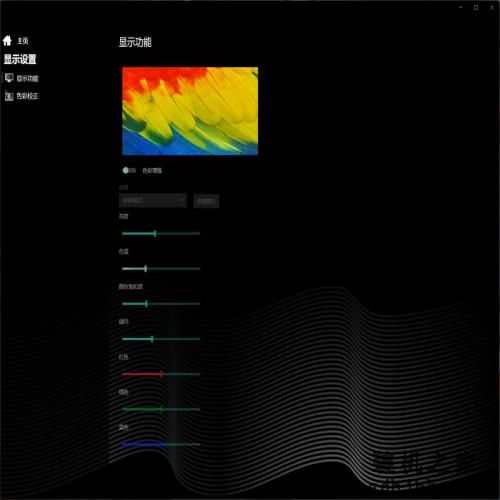Click the parrot feather preview image
The image size is (500, 500).
(x=190, y=111)
